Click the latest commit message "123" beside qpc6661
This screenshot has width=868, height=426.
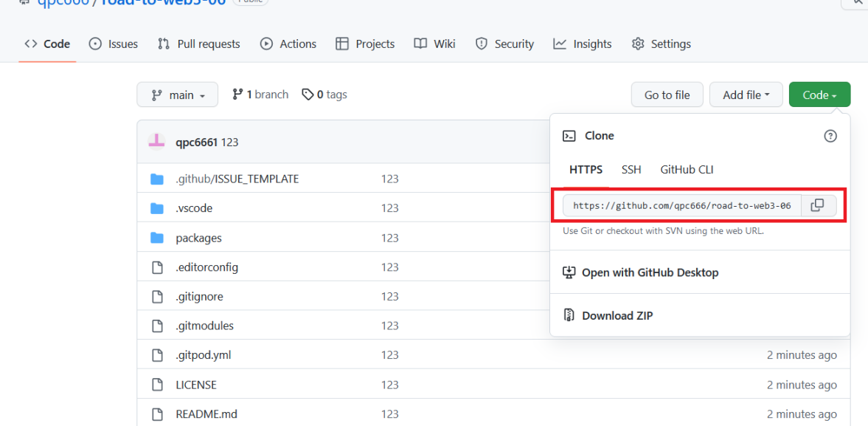230,142
